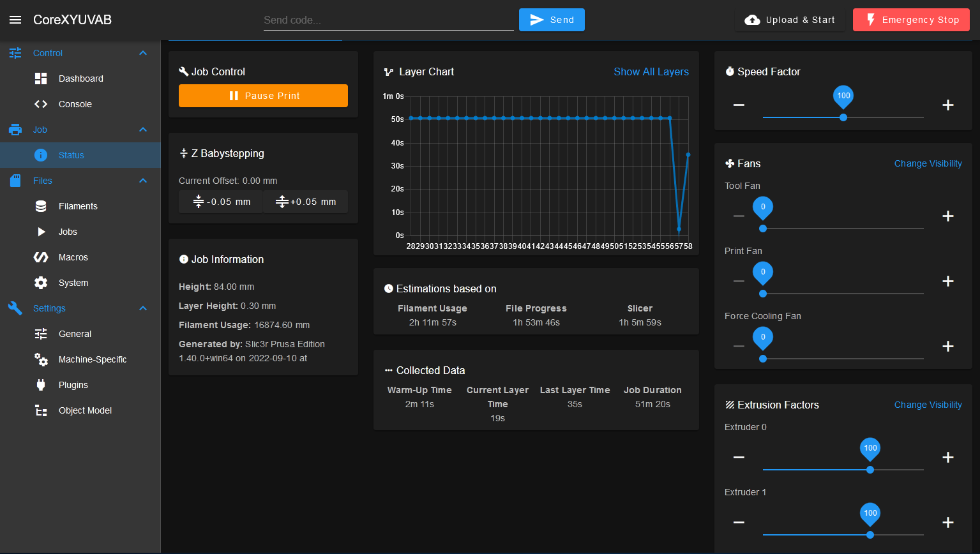
Task: Open the Console page
Action: [x=80, y=104]
